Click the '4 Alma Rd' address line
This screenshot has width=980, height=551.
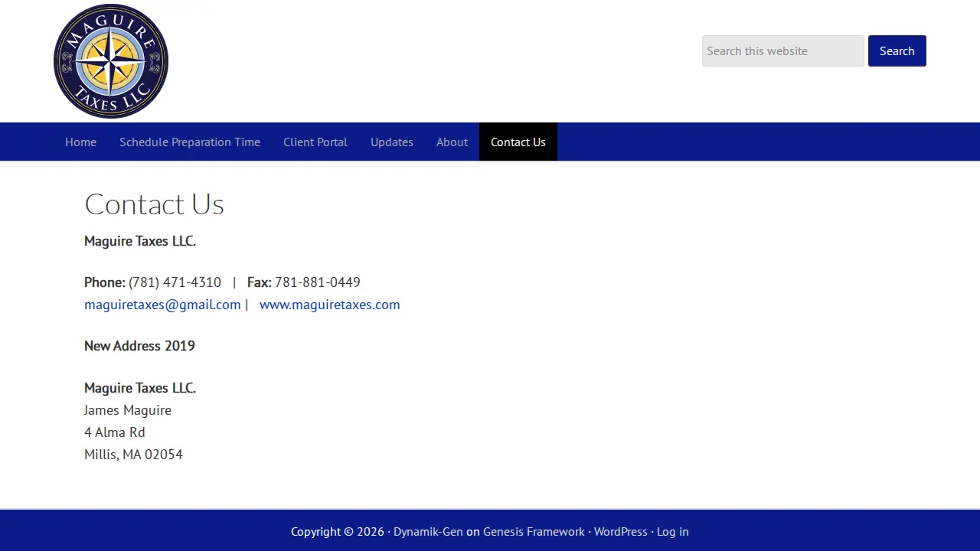115,432
